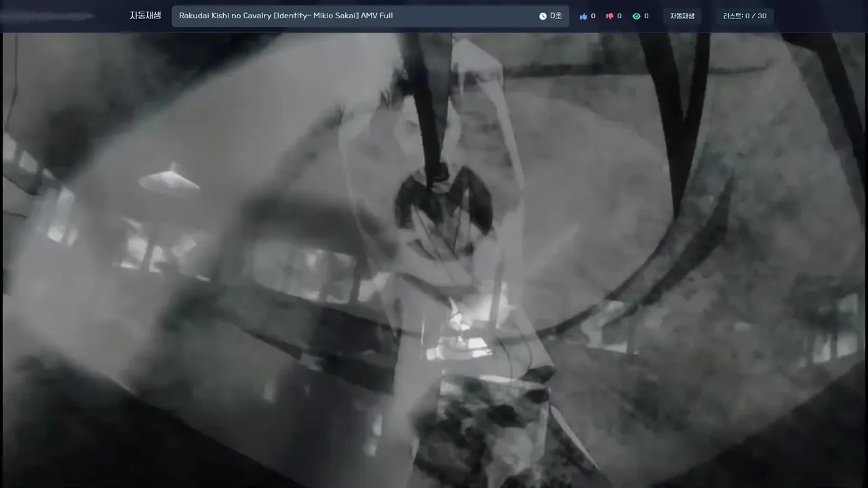The width and height of the screenshot is (868, 488).
Task: Click the playing AMV video area
Action: pos(434,260)
